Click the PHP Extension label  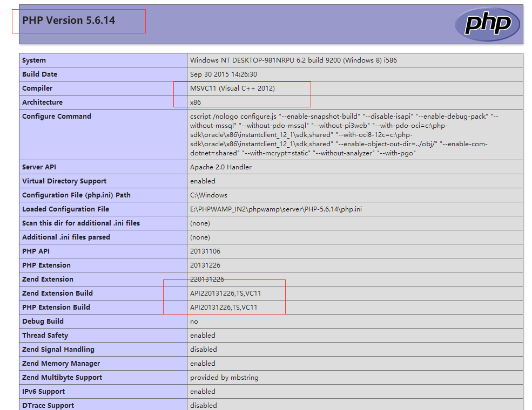(46, 265)
